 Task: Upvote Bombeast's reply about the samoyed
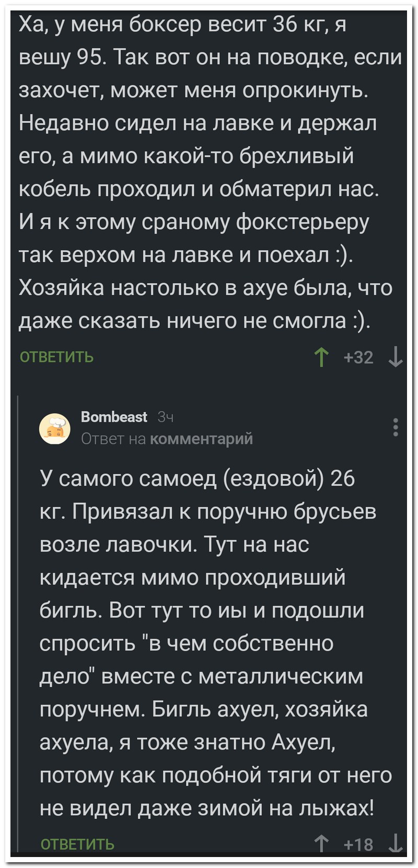[x=322, y=844]
